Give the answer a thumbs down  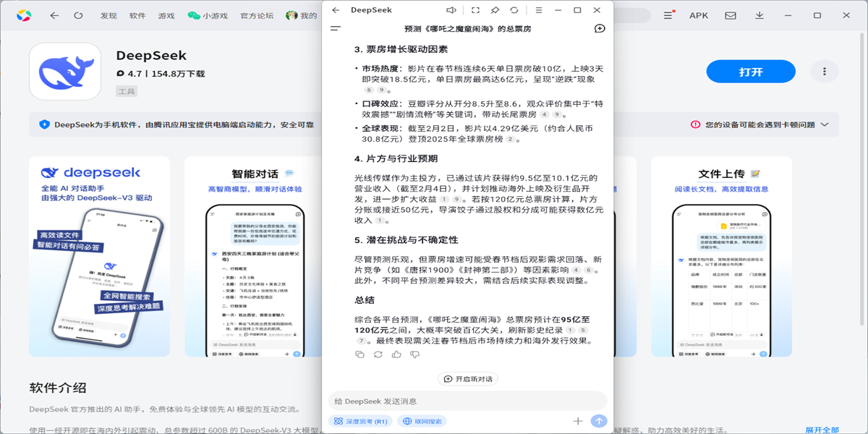tap(414, 354)
